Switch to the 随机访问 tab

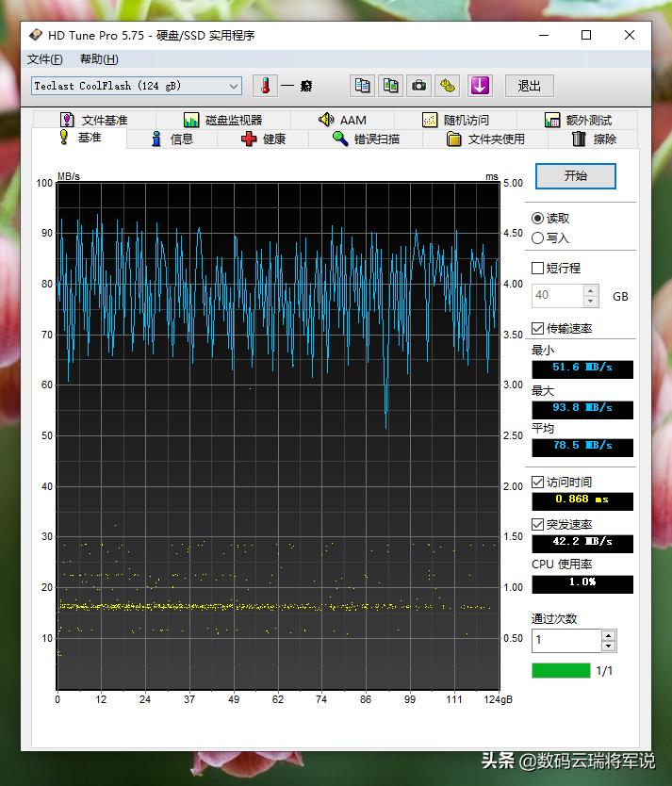click(455, 121)
